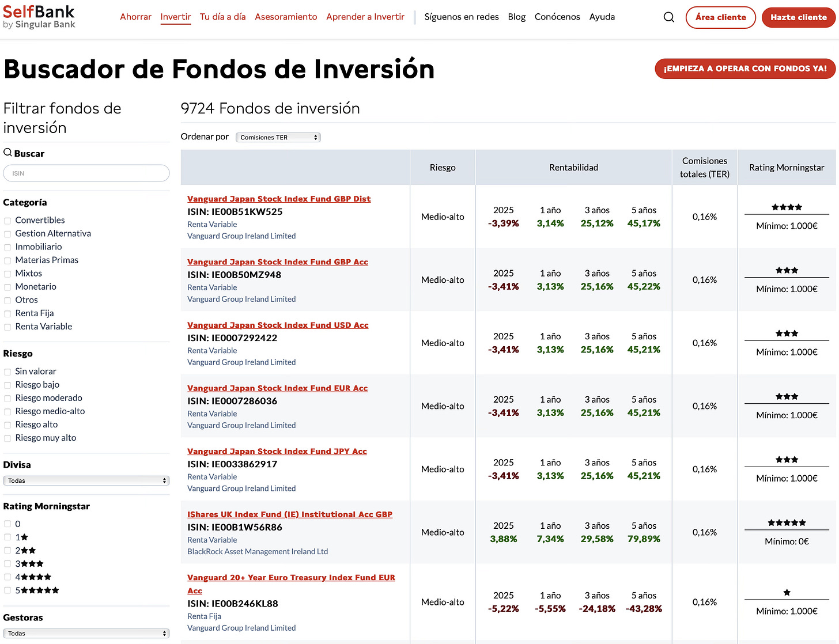Click the ISIN search input field

click(x=86, y=173)
